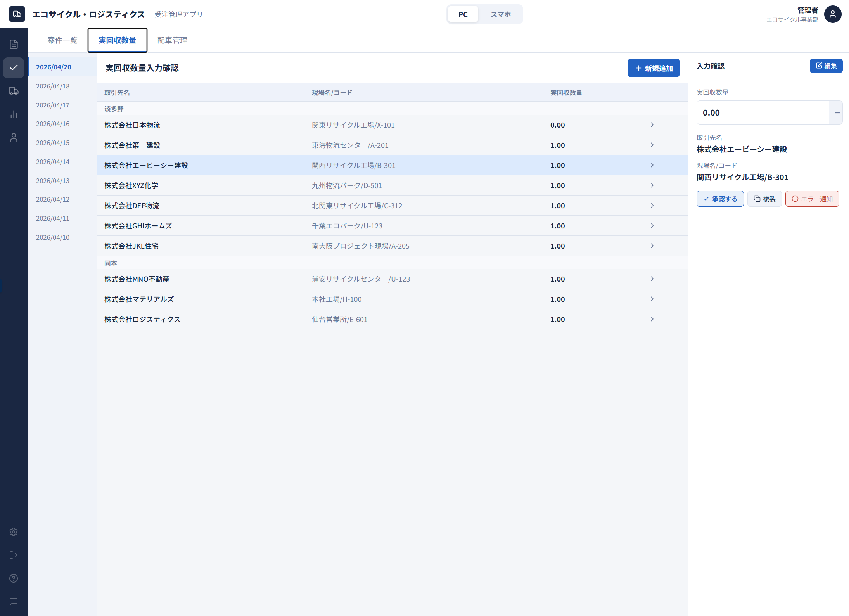Expand the 株式会社XYZ化学 row chevron
The width and height of the screenshot is (849, 616).
[x=652, y=185]
